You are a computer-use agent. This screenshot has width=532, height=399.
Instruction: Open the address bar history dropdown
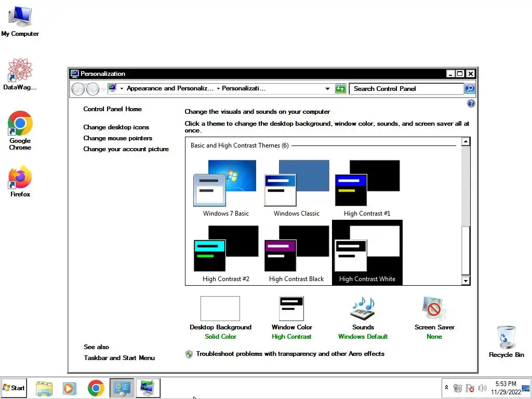[327, 89]
